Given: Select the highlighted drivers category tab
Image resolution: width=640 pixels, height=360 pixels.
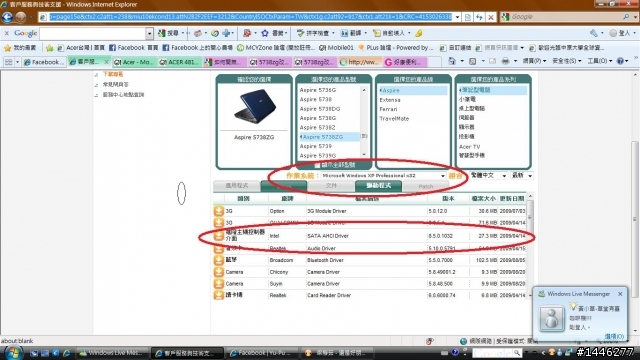Looking at the screenshot, I should [x=378, y=186].
